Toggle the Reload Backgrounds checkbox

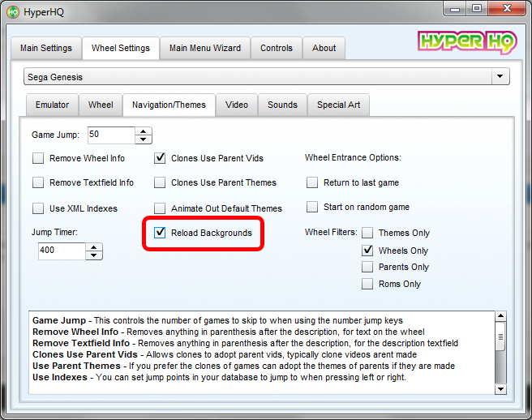pyautogui.click(x=160, y=233)
